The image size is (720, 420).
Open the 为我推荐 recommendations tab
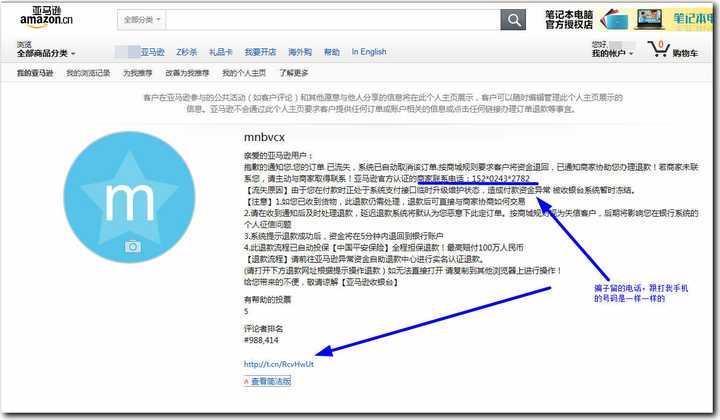pyautogui.click(x=137, y=73)
